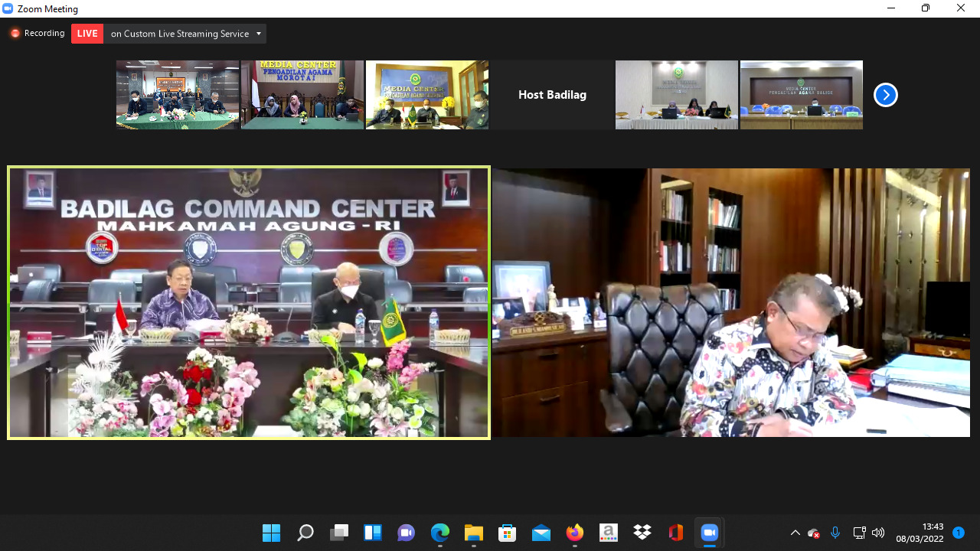Click the Badilag Command Center video panel
The height and width of the screenshot is (551, 980).
[249, 303]
